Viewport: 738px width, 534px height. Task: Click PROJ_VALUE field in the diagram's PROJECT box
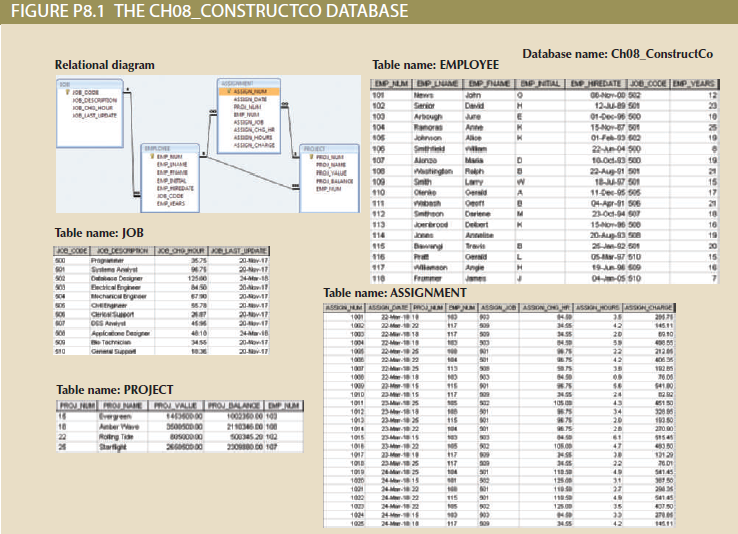pos(331,173)
